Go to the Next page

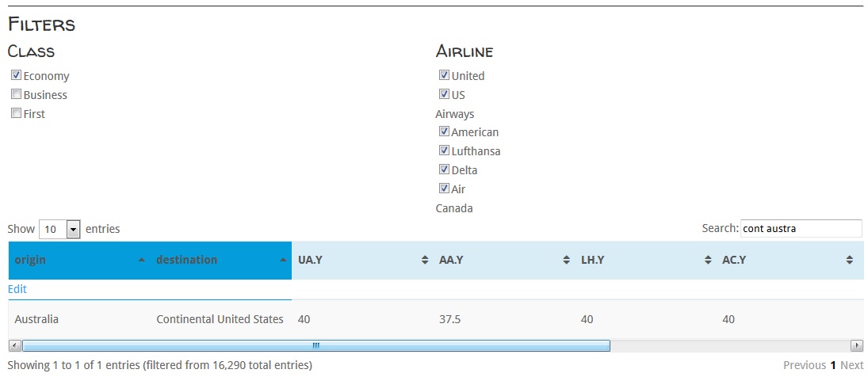click(x=852, y=365)
